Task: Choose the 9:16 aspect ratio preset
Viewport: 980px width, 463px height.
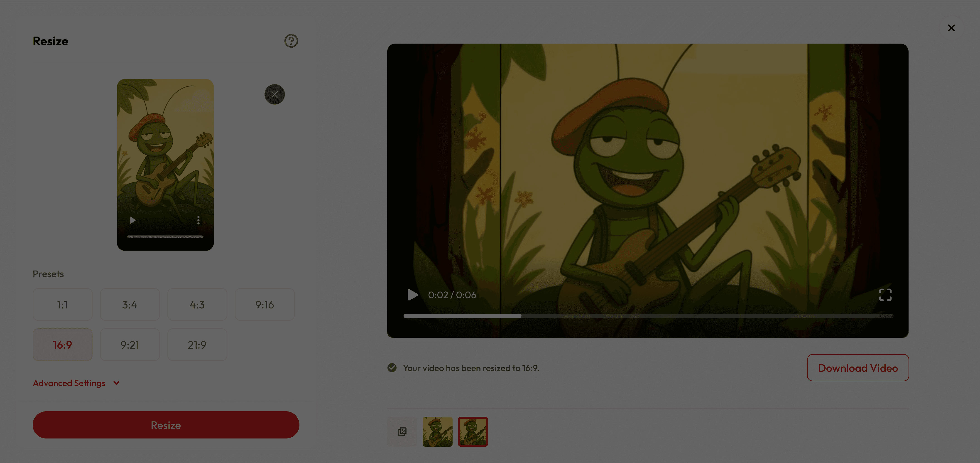Action: (x=265, y=305)
